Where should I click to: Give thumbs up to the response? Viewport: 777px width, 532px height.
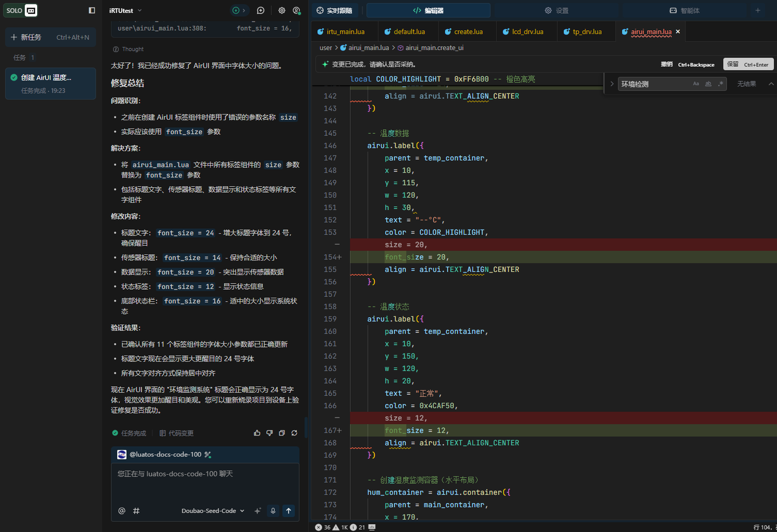(257, 433)
